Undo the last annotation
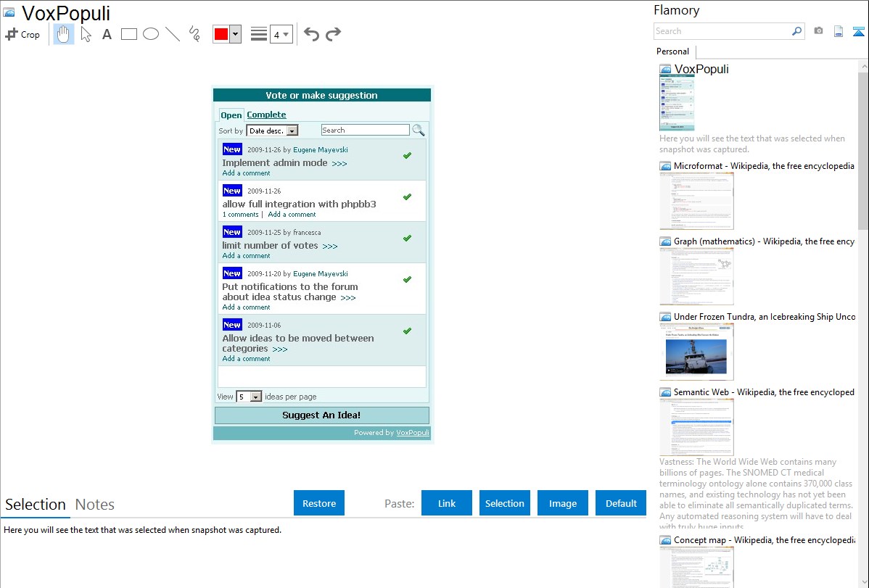Viewport: 869px width, 588px height. (x=311, y=34)
